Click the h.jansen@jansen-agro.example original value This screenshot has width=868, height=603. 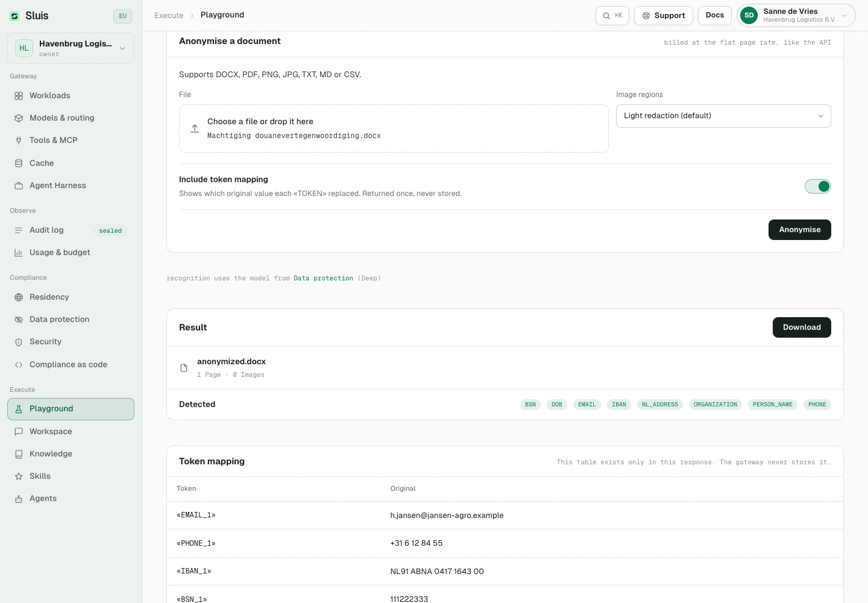click(x=447, y=516)
